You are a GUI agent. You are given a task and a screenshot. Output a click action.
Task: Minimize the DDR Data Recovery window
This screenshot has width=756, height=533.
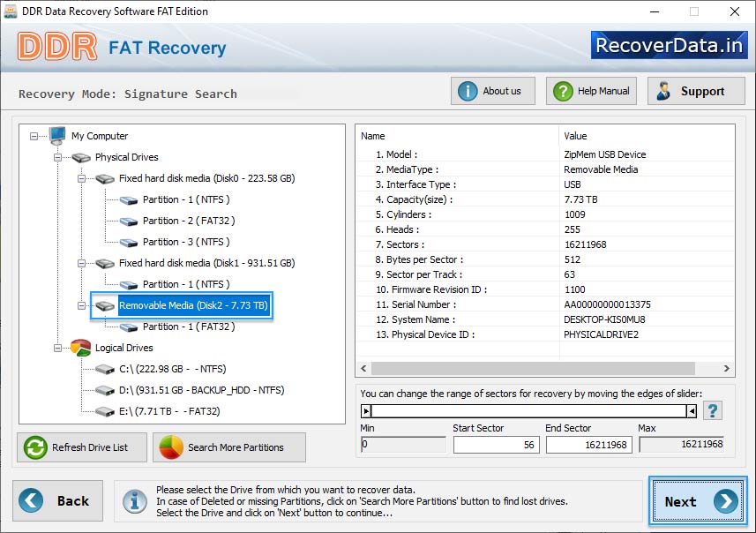[x=655, y=11]
